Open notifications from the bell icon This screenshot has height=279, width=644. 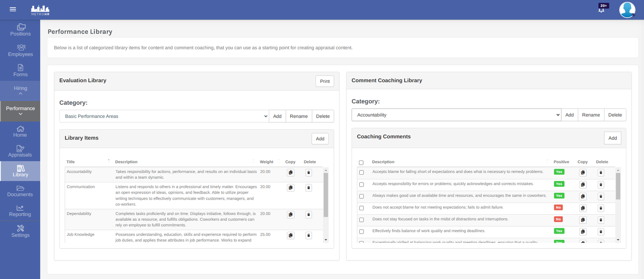[602, 9]
